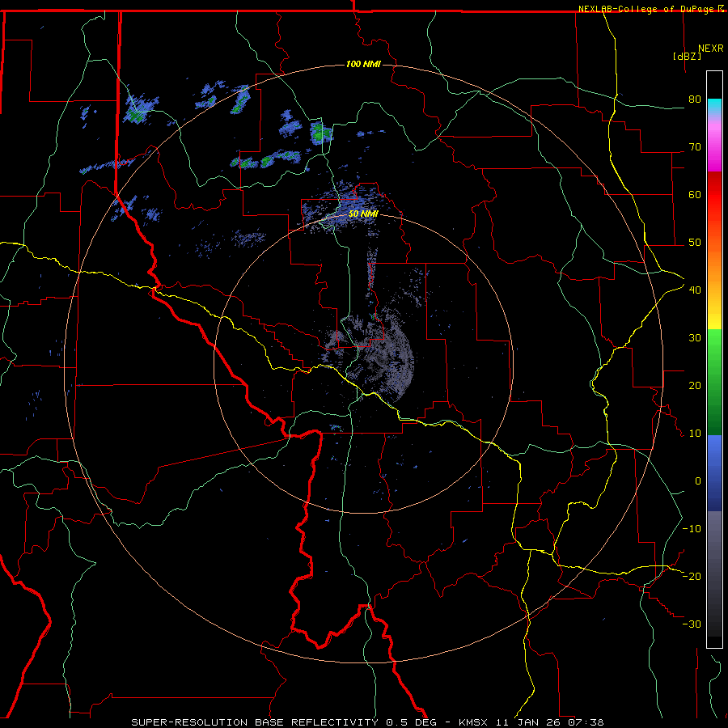Click the NEXR label above the scale
This screenshot has height=728, width=728.
point(711,49)
